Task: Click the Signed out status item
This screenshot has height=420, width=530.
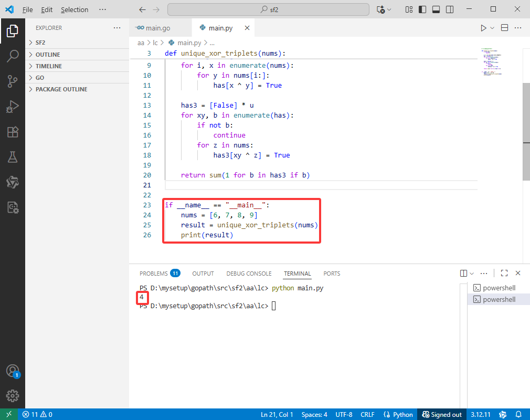Action: coord(442,414)
